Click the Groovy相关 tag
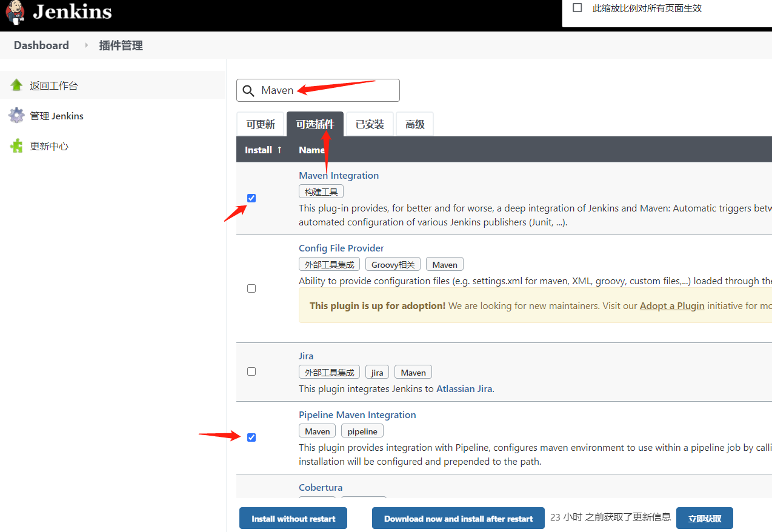Screen dimensions: 772x532 pyautogui.click(x=393, y=265)
